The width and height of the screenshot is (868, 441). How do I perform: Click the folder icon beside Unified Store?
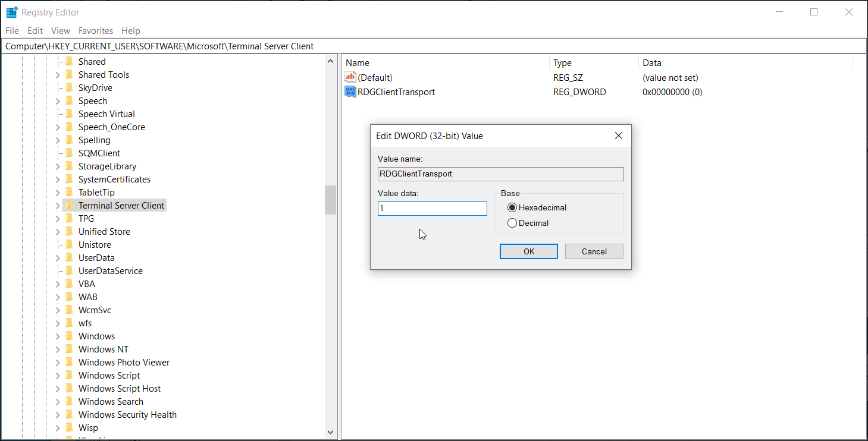pyautogui.click(x=69, y=231)
